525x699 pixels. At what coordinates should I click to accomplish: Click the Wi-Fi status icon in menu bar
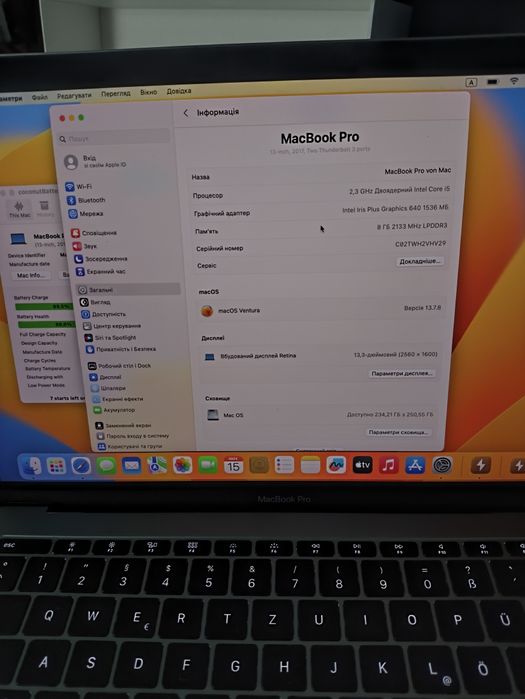(514, 81)
